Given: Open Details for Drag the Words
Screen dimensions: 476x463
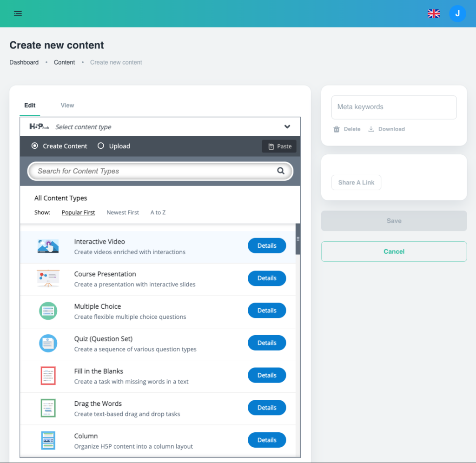Looking at the screenshot, I should click(x=267, y=407).
